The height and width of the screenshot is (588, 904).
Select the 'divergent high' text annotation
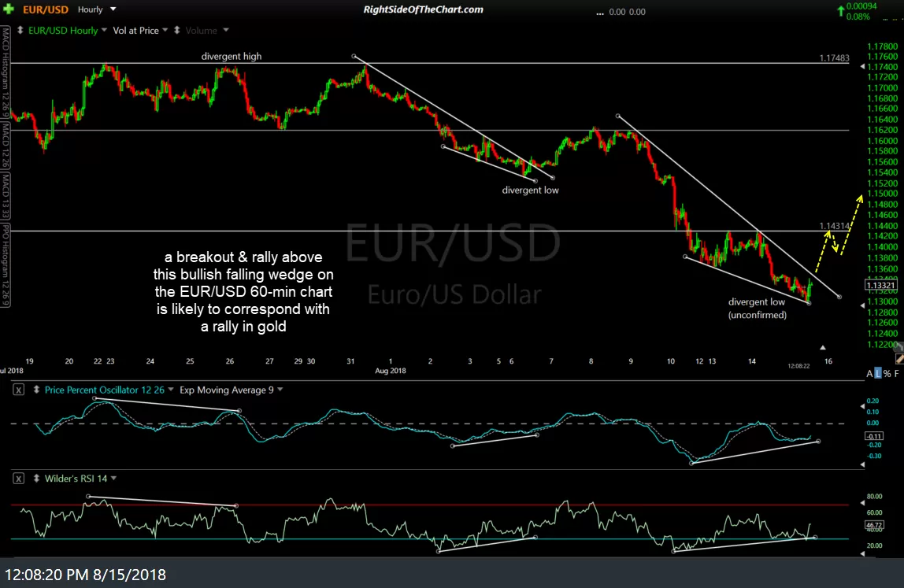(232, 57)
